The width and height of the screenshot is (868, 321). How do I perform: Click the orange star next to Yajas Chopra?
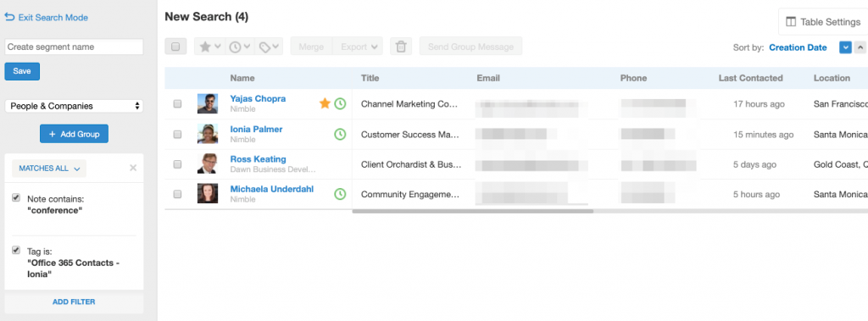click(x=325, y=103)
